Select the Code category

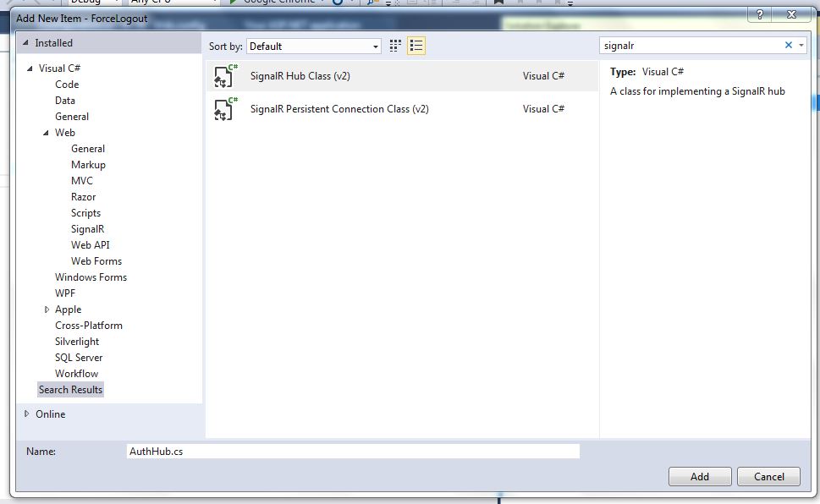tap(67, 85)
